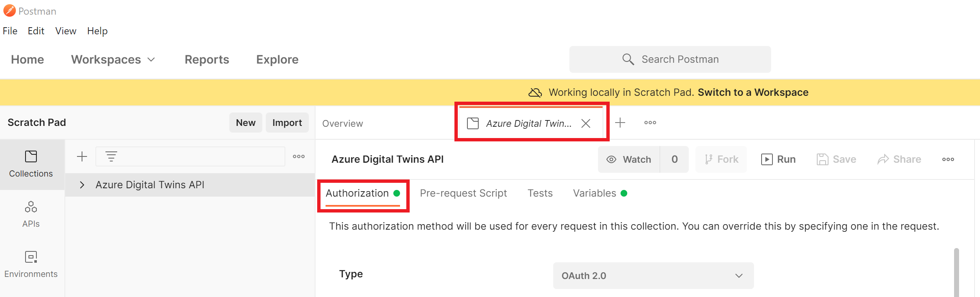Open collections list more options ellipsis
980x297 pixels.
click(299, 156)
